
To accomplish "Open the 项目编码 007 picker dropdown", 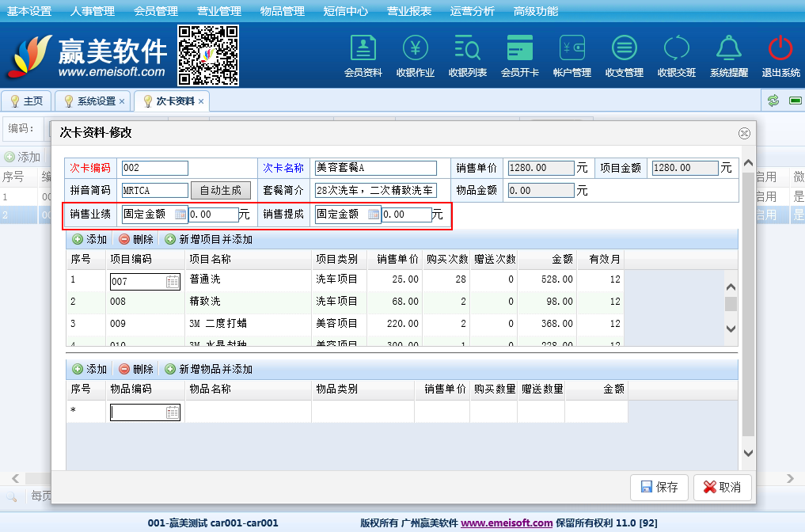I will coord(173,282).
